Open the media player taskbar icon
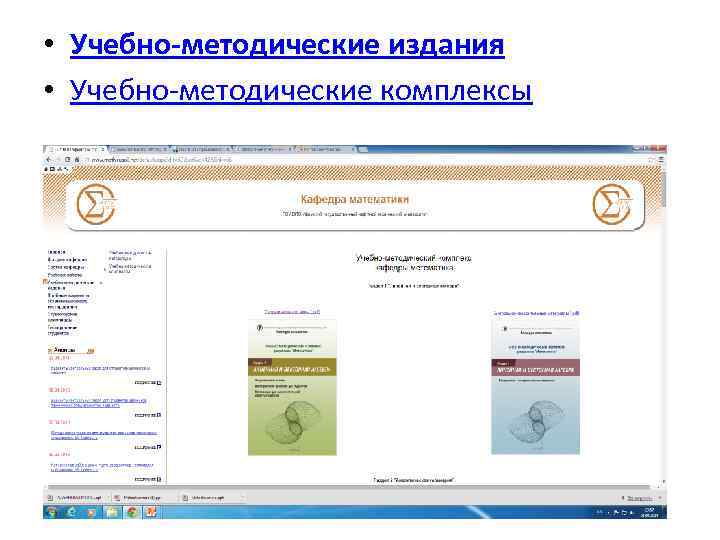 (x=91, y=512)
